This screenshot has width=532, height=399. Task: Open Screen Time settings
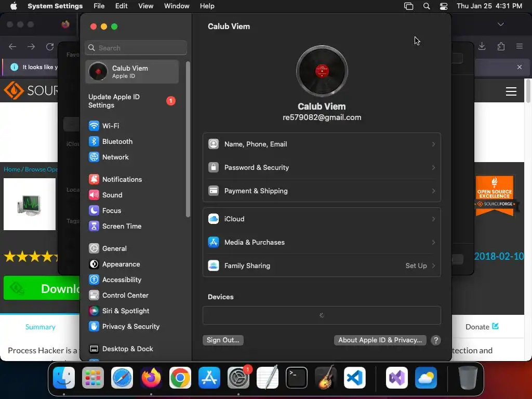[x=131, y=227]
